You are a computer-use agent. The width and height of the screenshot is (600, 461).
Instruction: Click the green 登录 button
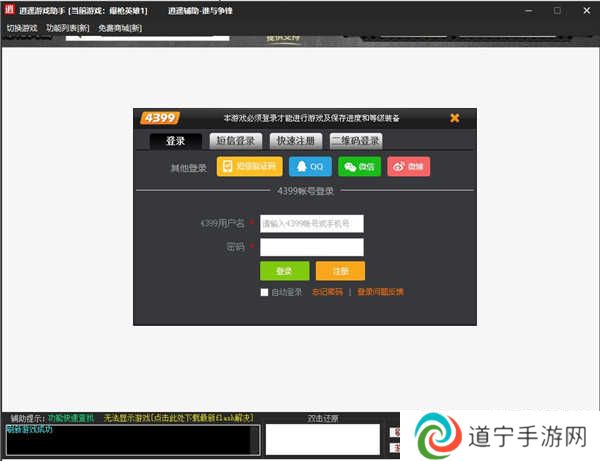tap(285, 271)
